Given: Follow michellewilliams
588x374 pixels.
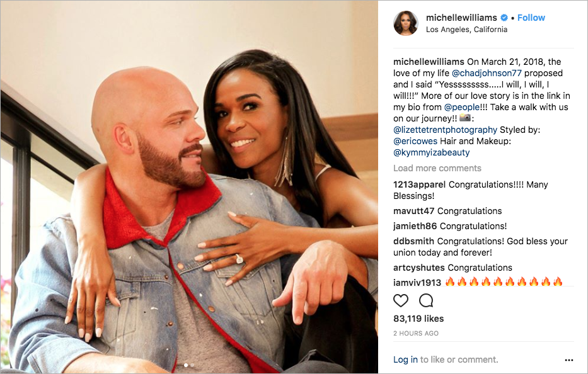Looking at the screenshot, I should (531, 18).
